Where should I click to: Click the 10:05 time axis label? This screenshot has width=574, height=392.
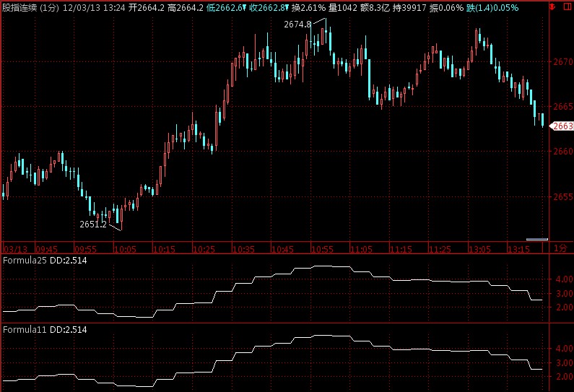[125, 249]
